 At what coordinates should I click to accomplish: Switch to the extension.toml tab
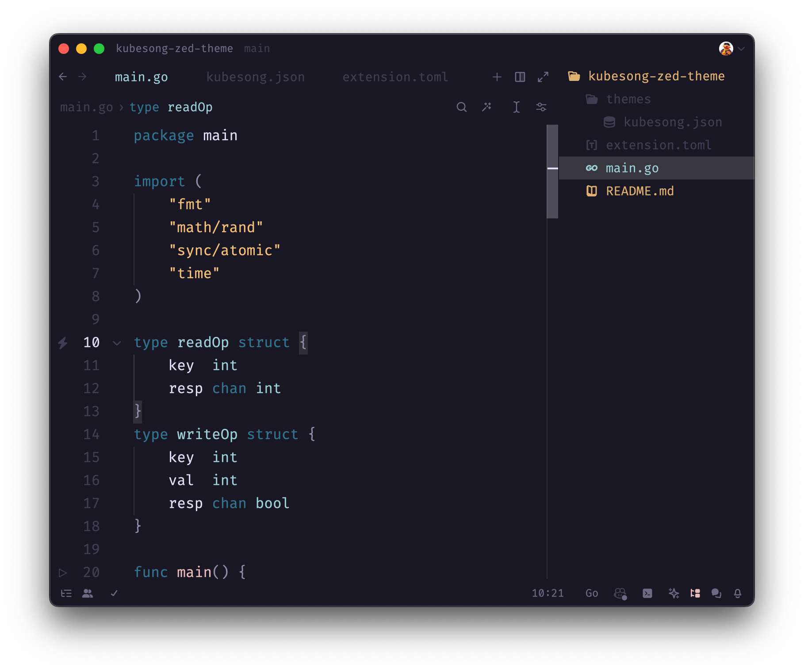click(x=395, y=77)
